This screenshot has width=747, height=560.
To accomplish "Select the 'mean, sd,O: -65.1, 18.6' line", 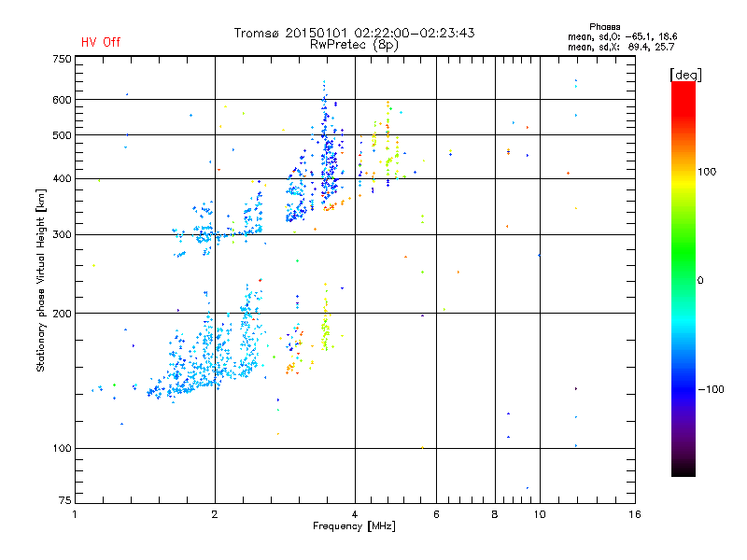I will [x=622, y=36].
